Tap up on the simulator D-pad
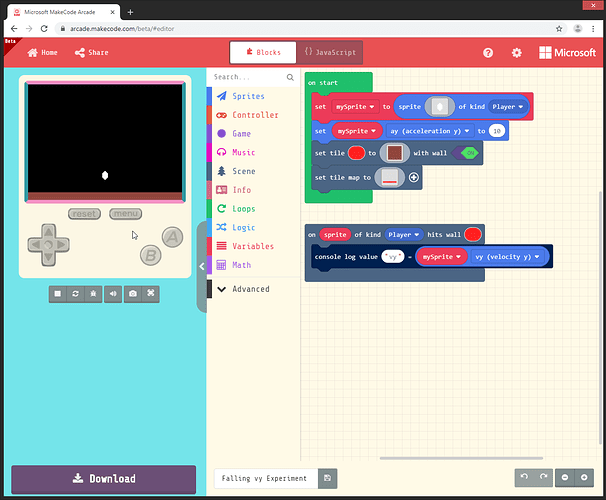 coord(49,231)
